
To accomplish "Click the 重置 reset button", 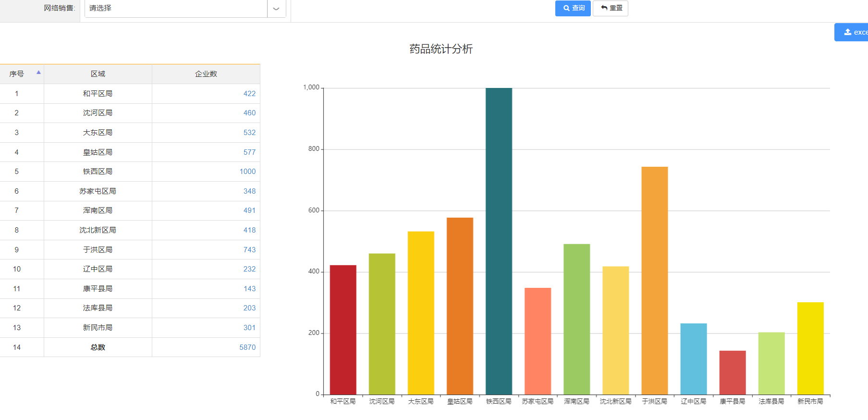I will (611, 8).
